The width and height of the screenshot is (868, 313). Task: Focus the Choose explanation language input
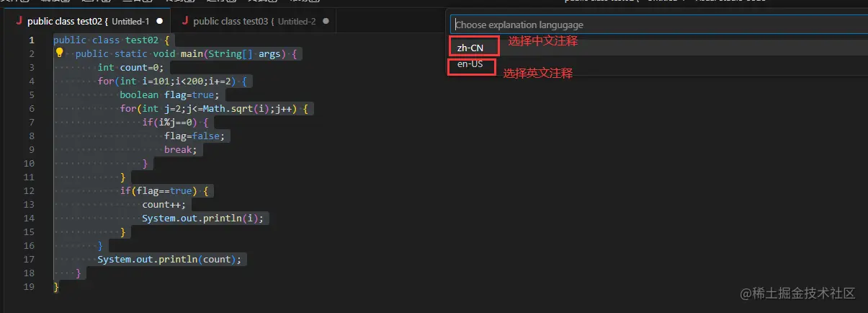[658, 25]
